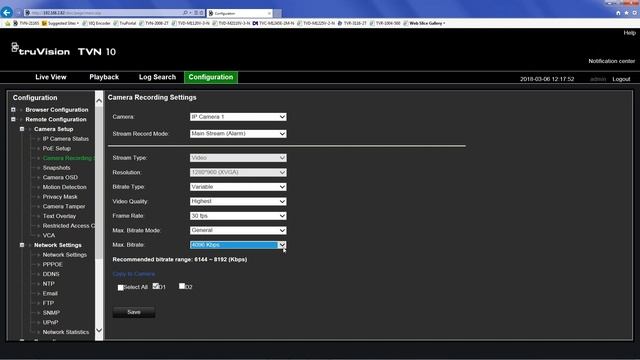Close the Configuration browser tab

click(x=269, y=13)
